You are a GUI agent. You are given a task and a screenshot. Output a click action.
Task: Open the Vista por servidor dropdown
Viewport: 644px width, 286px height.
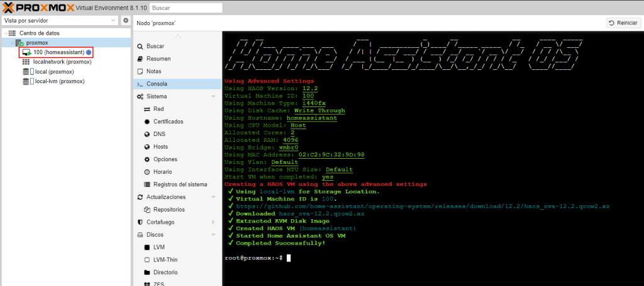coord(60,21)
